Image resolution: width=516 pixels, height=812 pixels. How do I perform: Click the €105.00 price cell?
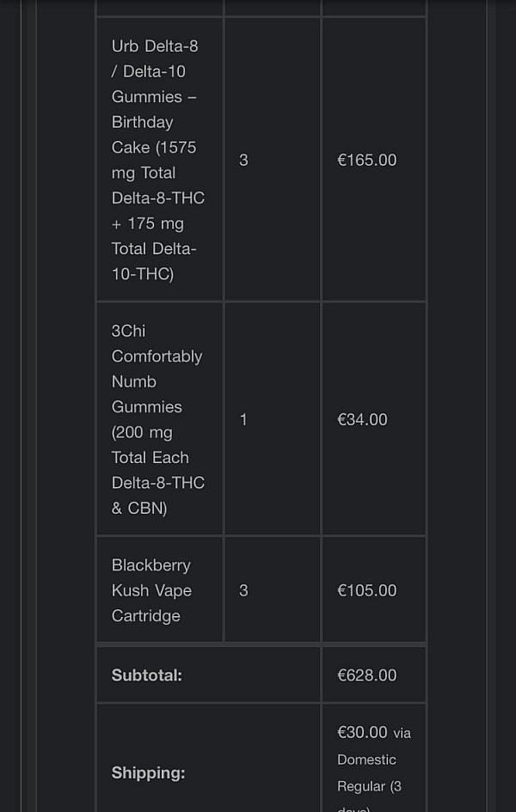(x=367, y=590)
